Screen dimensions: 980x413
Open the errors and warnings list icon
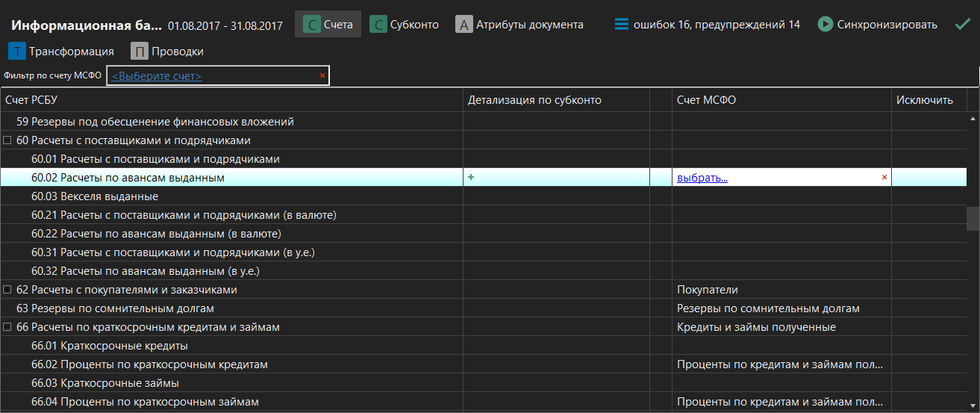pos(622,25)
